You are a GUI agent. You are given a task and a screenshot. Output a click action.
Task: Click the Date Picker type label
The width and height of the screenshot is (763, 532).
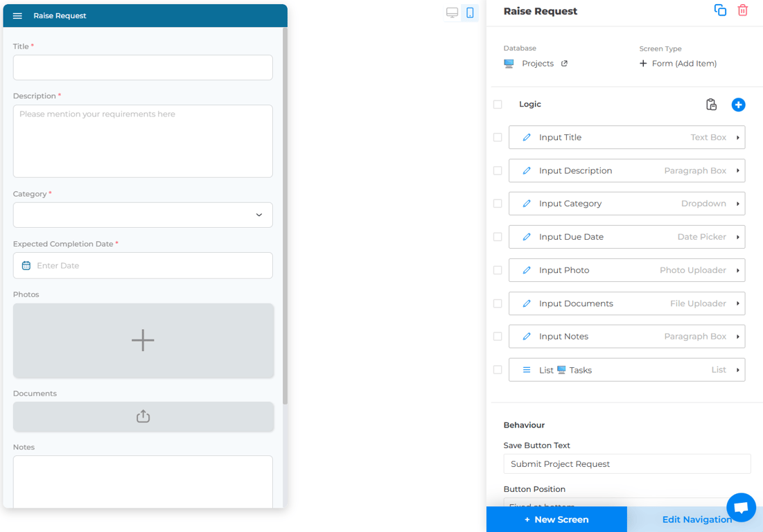[x=702, y=237]
